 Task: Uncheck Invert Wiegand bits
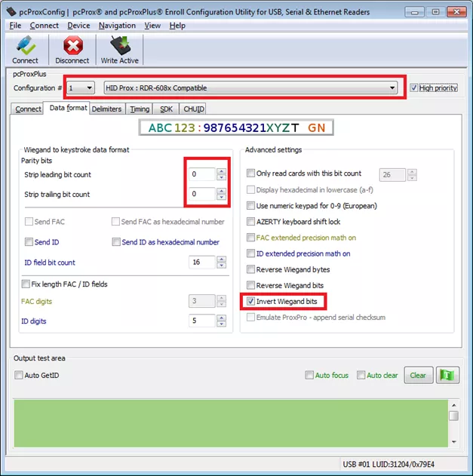coord(251,302)
